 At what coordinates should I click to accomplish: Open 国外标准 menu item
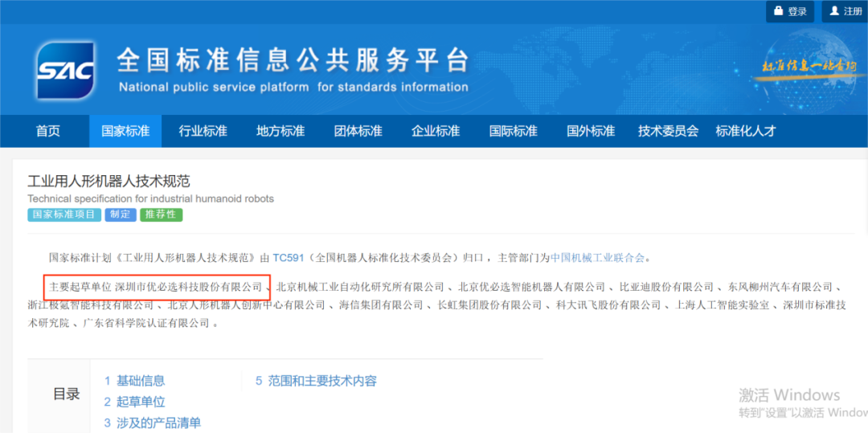[x=591, y=131]
